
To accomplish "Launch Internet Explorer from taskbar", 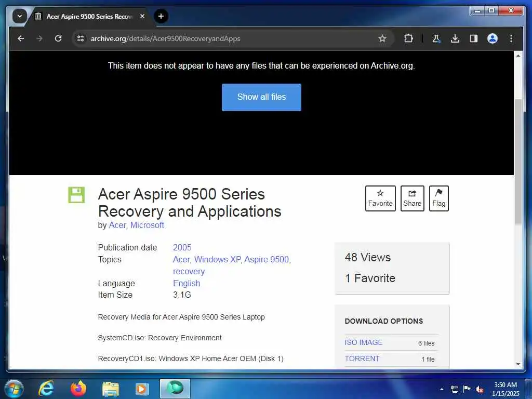I will [46, 389].
